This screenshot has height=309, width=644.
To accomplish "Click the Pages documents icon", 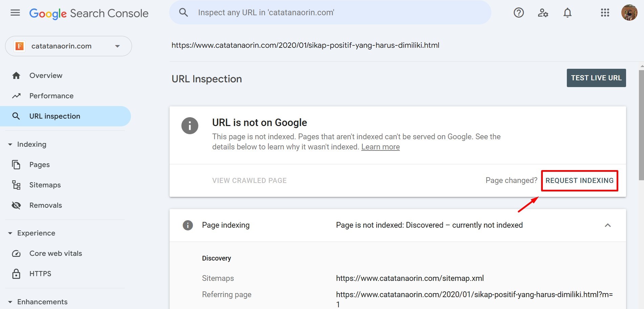I will 16,165.
